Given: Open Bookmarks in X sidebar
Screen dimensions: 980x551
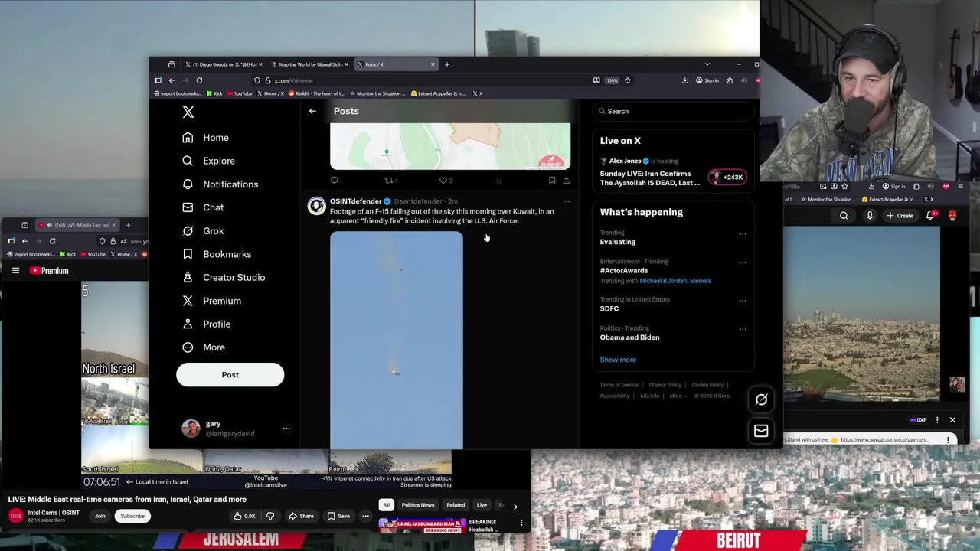Looking at the screenshot, I should point(217,254).
